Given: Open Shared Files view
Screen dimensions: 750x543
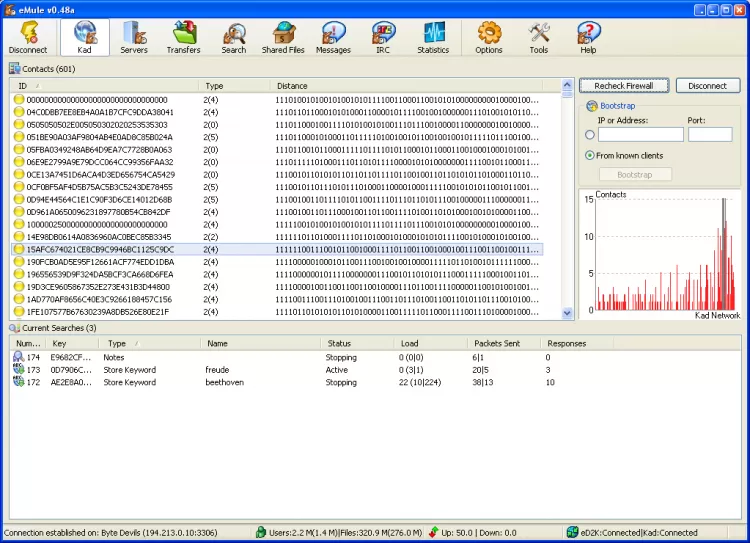Looking at the screenshot, I should click(283, 37).
